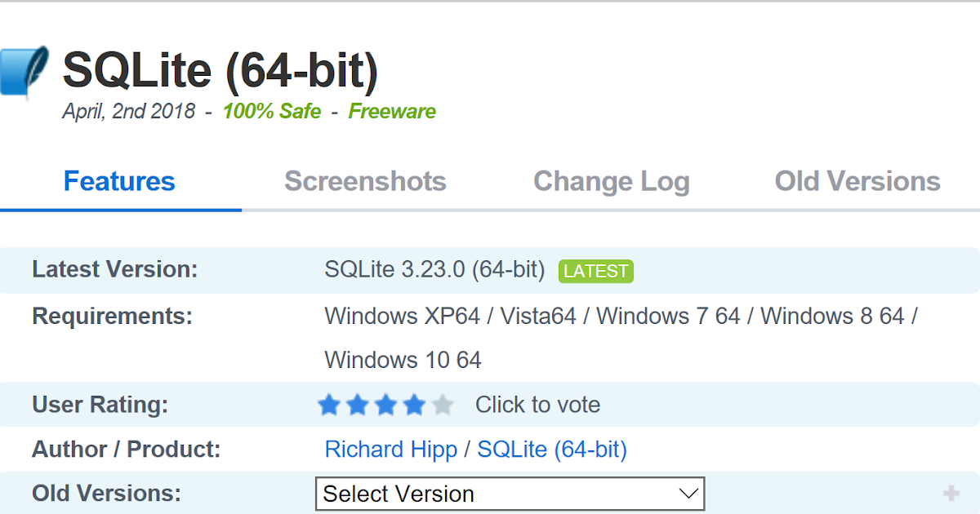Open the Richard Hipp author link
This screenshot has width=980, height=514.
pos(391,449)
